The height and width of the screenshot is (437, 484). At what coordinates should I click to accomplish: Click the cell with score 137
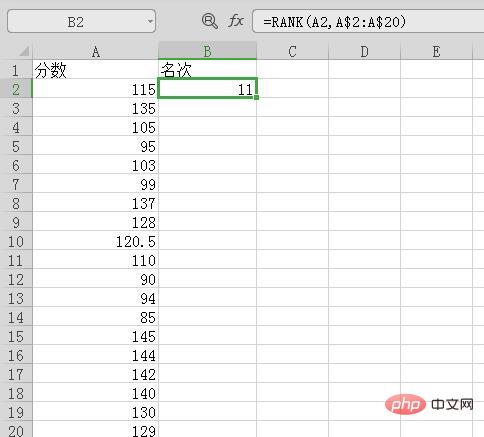[95, 203]
